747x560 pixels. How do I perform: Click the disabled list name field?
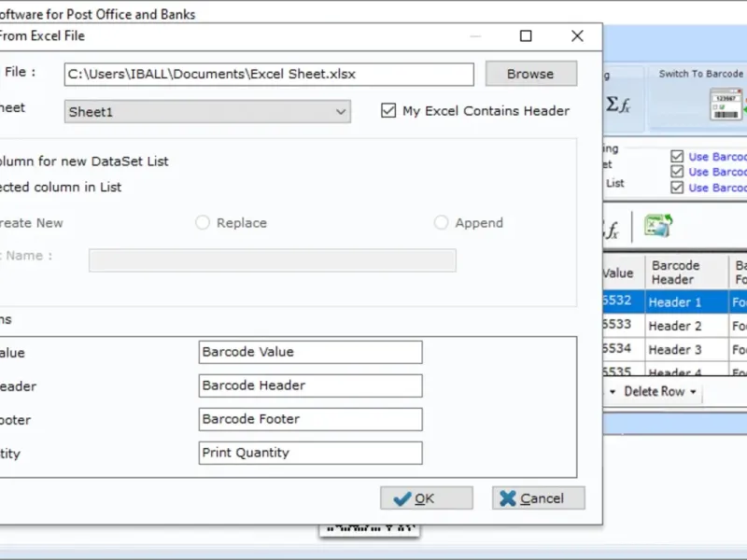(x=273, y=260)
